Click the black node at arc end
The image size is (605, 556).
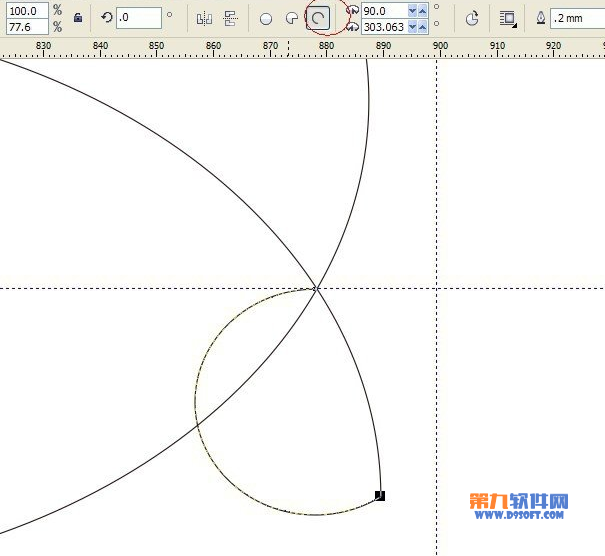380,496
